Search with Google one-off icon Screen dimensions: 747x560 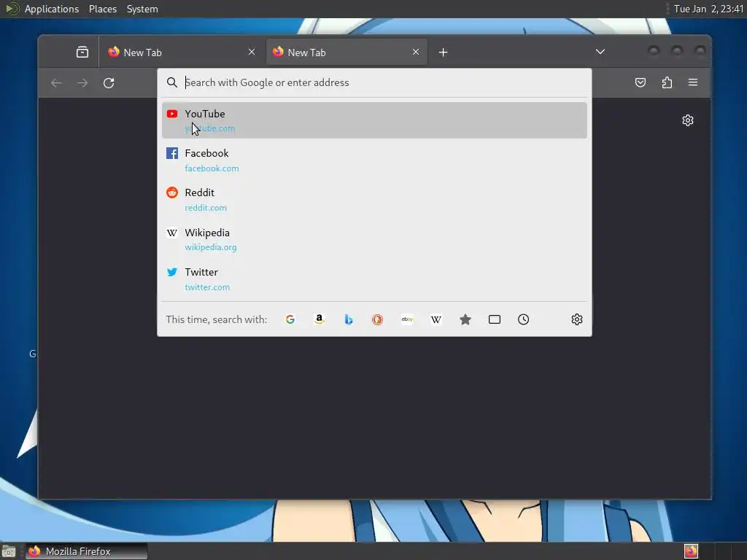[x=290, y=319]
